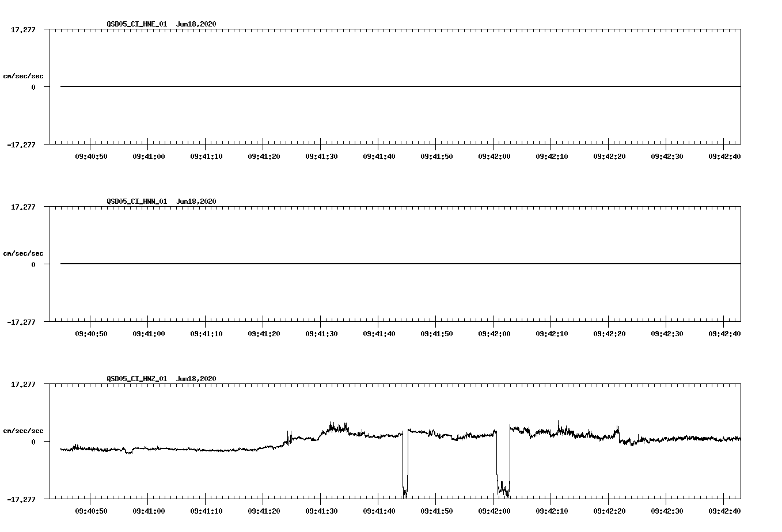Click the 17.277 upper limit on HNZ plot

(23, 384)
